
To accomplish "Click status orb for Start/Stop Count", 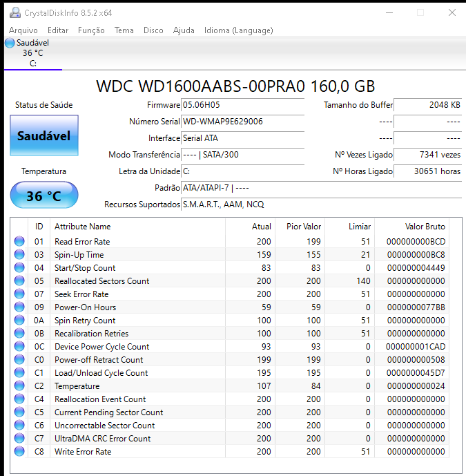I will click(19, 267).
